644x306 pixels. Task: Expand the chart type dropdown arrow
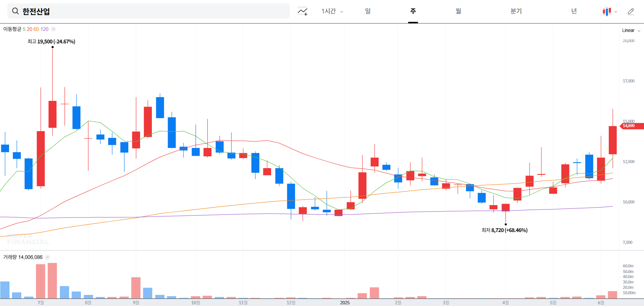click(616, 12)
